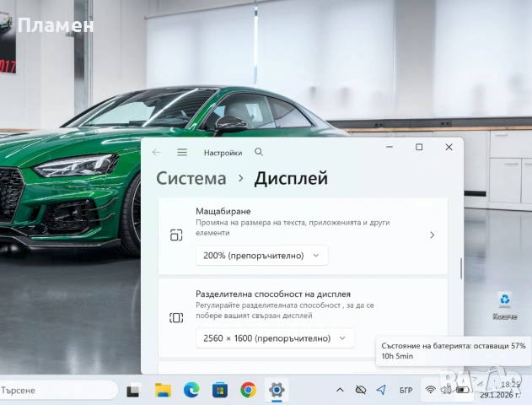Click the Settings window scrollbar thumb

(x=461, y=268)
